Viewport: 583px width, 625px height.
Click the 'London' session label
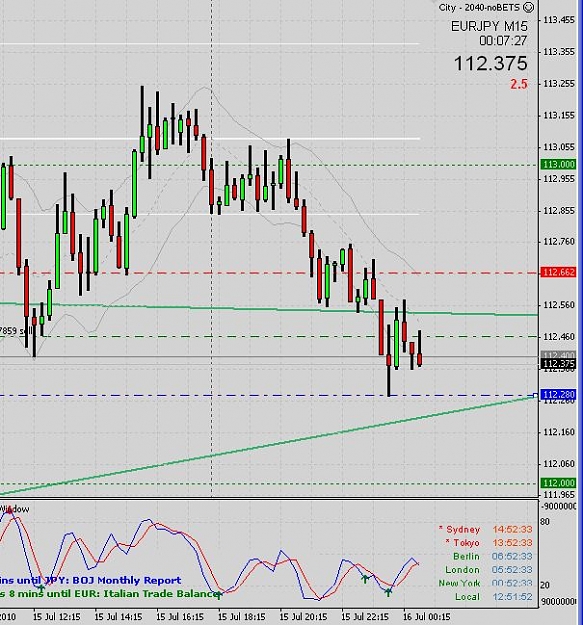(x=462, y=570)
